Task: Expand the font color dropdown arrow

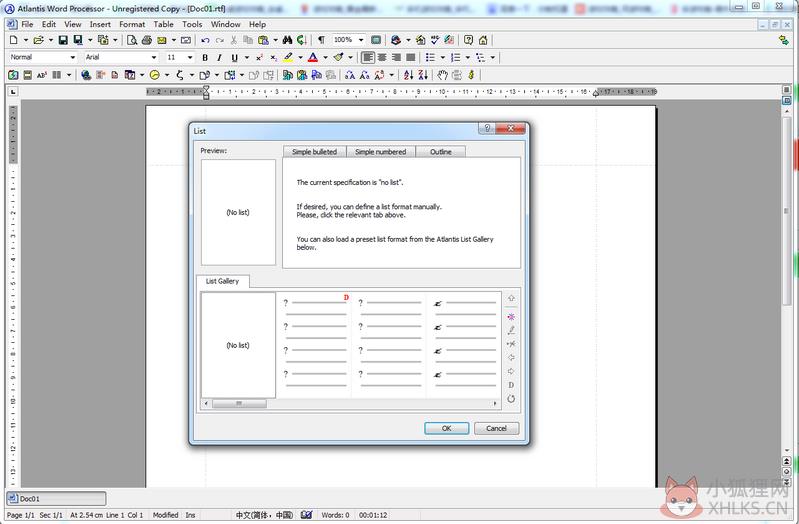Action: [325, 58]
